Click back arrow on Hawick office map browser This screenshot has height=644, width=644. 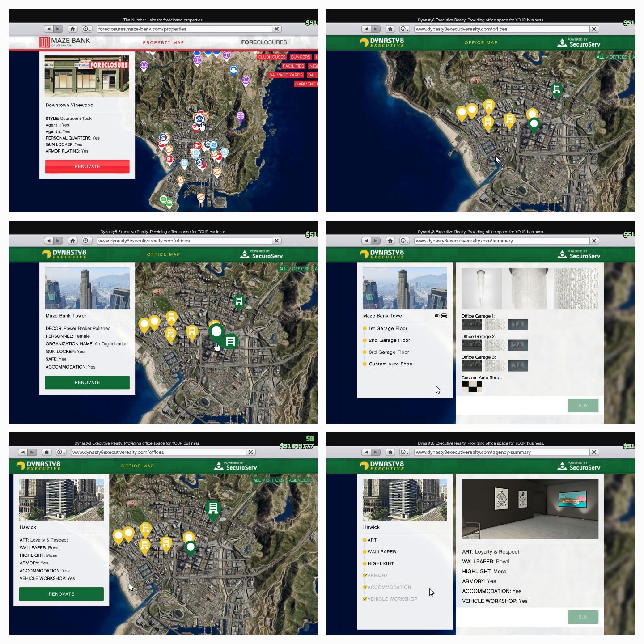pos(23,452)
